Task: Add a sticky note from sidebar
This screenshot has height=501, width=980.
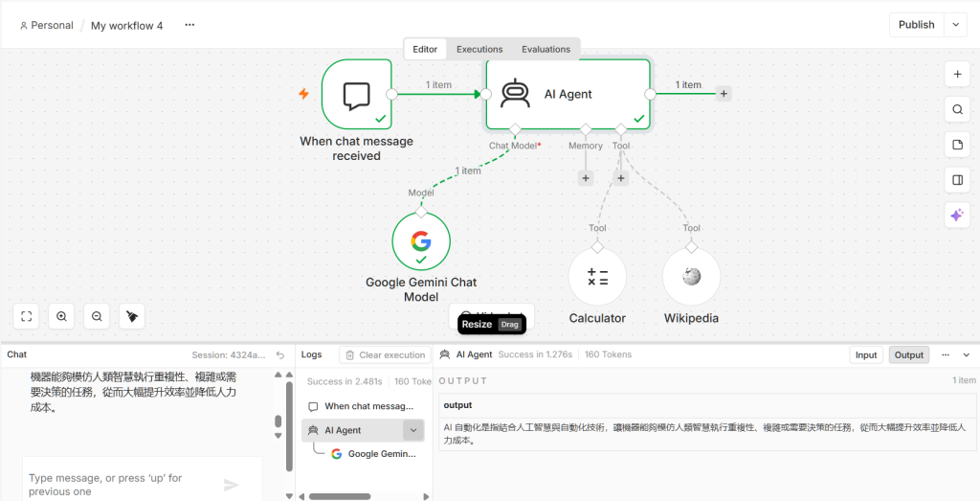Action: pyautogui.click(x=957, y=145)
